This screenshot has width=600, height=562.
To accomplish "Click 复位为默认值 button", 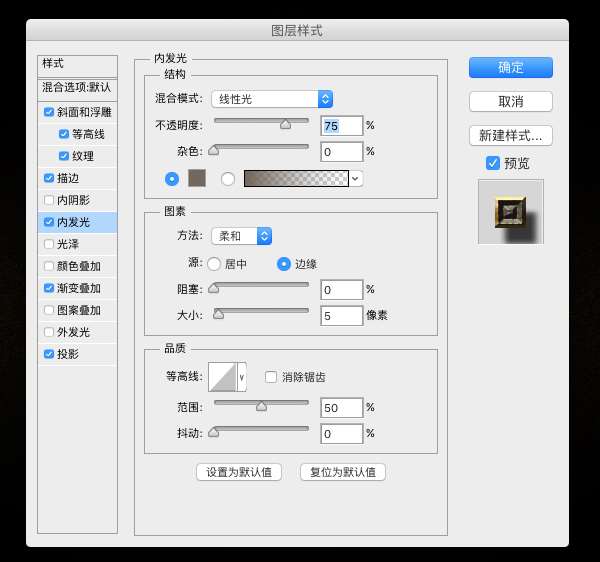I will [343, 472].
